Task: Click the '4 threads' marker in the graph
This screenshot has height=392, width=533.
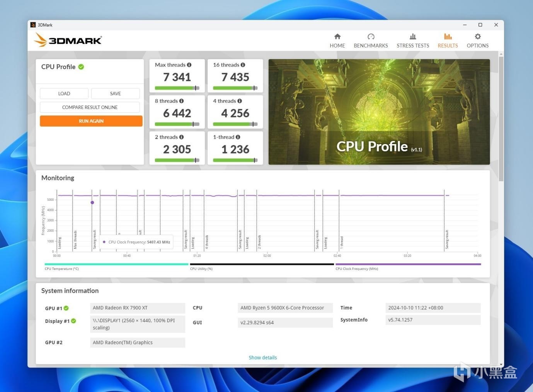Action: [207, 242]
